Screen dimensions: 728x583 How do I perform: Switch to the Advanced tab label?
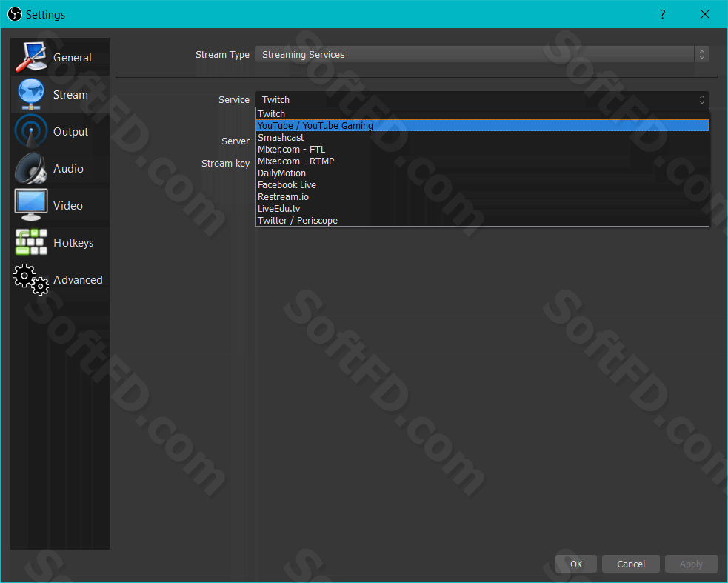[x=78, y=280]
